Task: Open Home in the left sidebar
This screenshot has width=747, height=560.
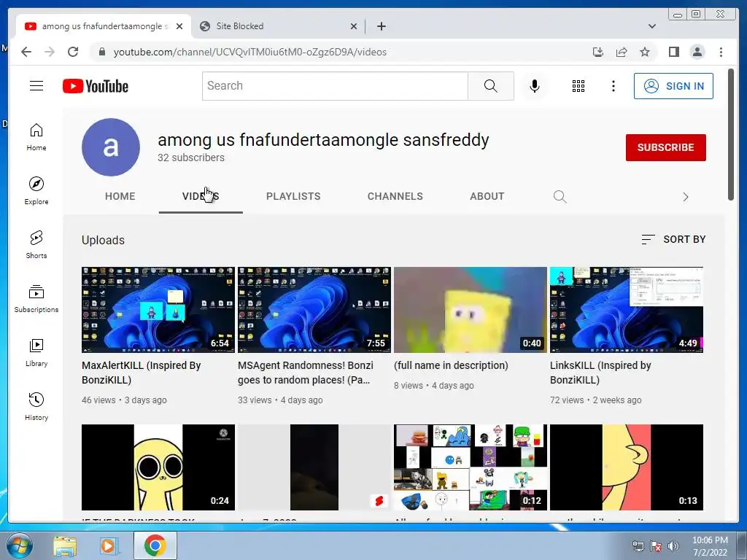Action: [x=36, y=137]
